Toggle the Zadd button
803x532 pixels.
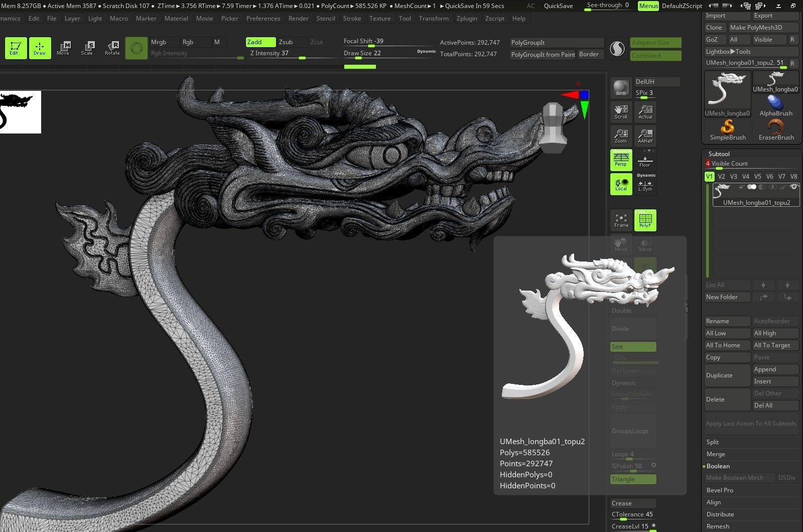260,42
